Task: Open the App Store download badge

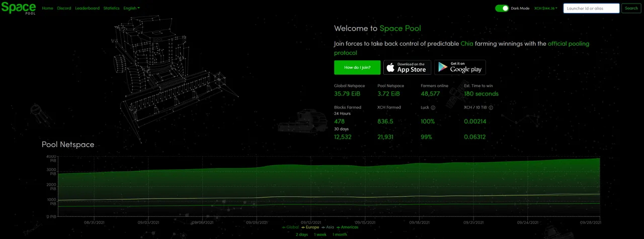Action: (407, 67)
